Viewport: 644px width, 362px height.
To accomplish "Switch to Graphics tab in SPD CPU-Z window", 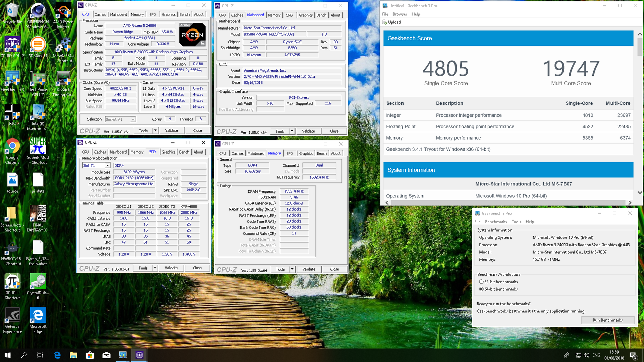I will (168, 152).
